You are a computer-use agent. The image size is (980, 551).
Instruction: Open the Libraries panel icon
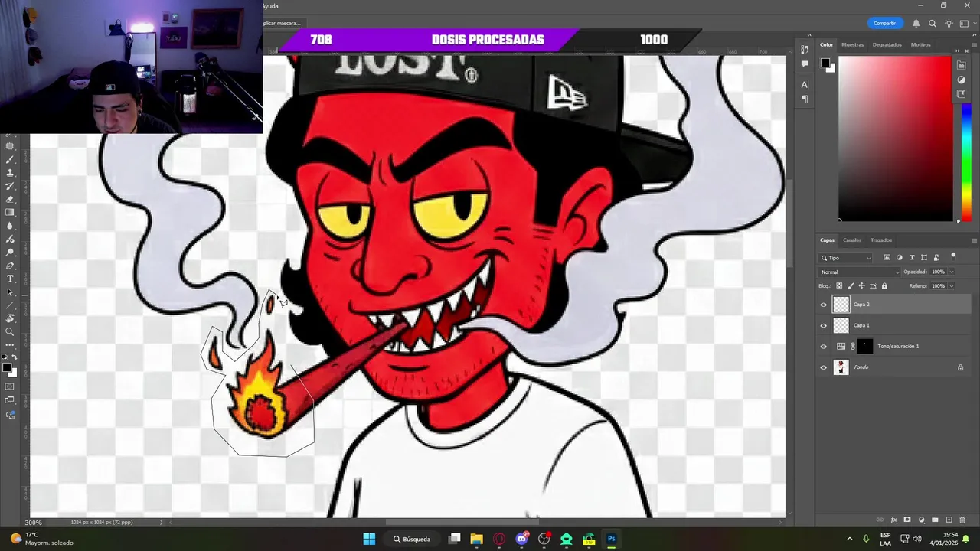(x=962, y=94)
